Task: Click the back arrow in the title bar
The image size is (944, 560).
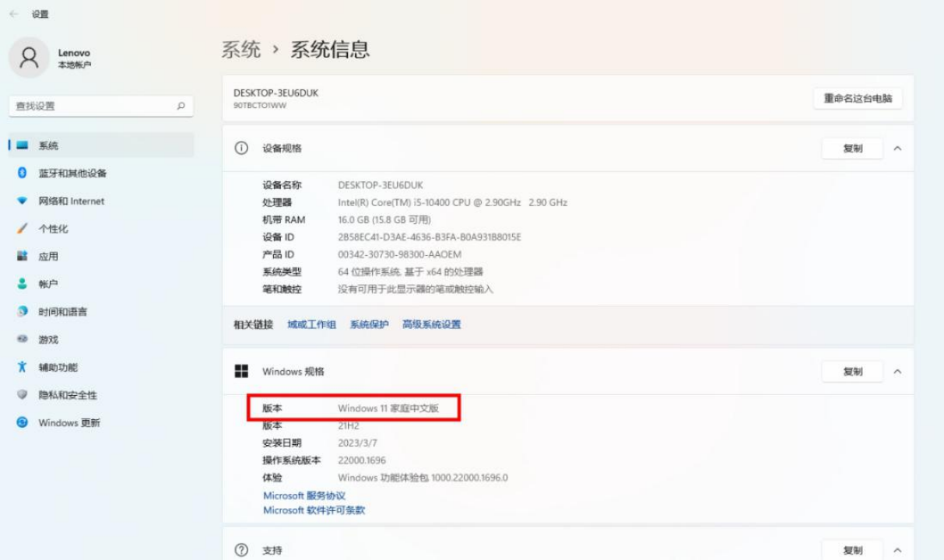Action: [x=14, y=14]
